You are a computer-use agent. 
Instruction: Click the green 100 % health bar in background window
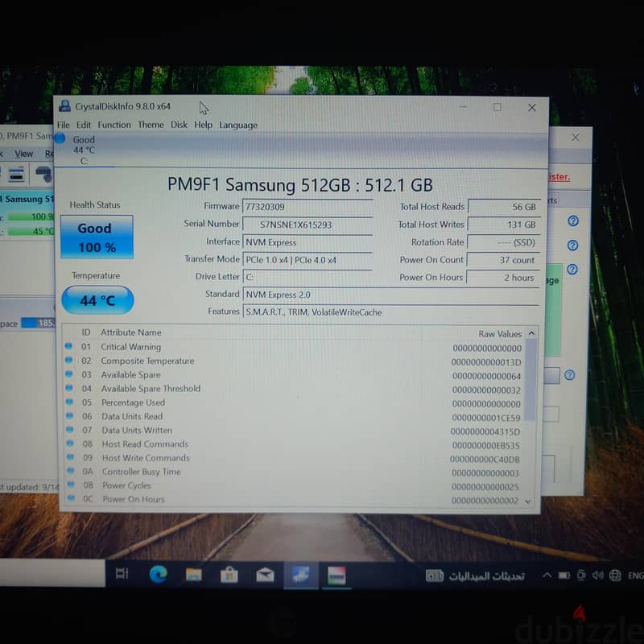(31, 217)
